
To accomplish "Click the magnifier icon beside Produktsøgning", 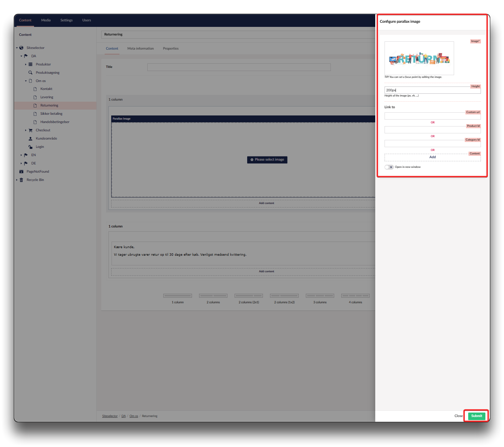I will coord(30,73).
